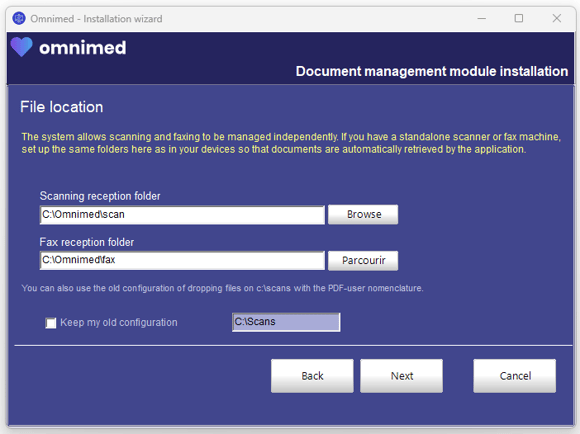The width and height of the screenshot is (580, 434).
Task: Click the Omnimed heart logo
Action: pos(22,47)
